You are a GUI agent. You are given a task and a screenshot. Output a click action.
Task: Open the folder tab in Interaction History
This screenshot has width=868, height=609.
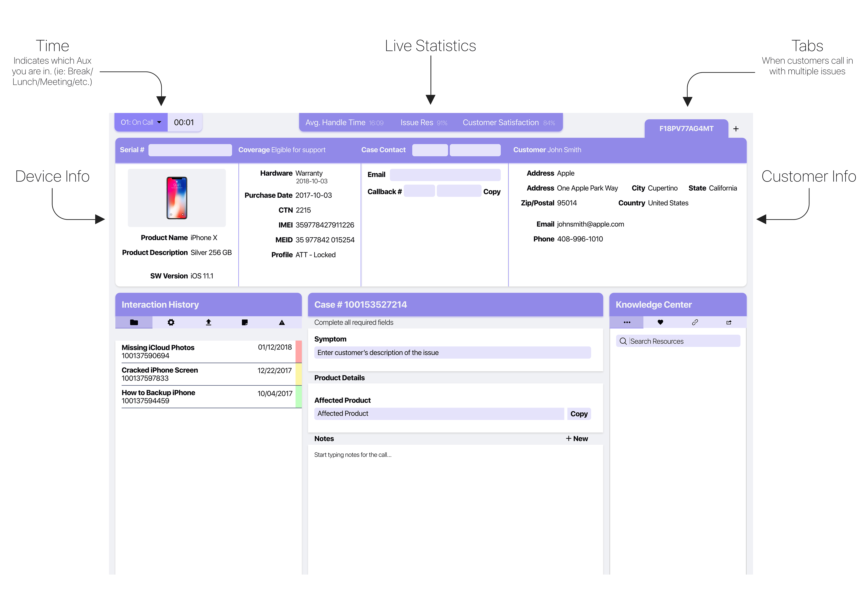click(x=134, y=322)
